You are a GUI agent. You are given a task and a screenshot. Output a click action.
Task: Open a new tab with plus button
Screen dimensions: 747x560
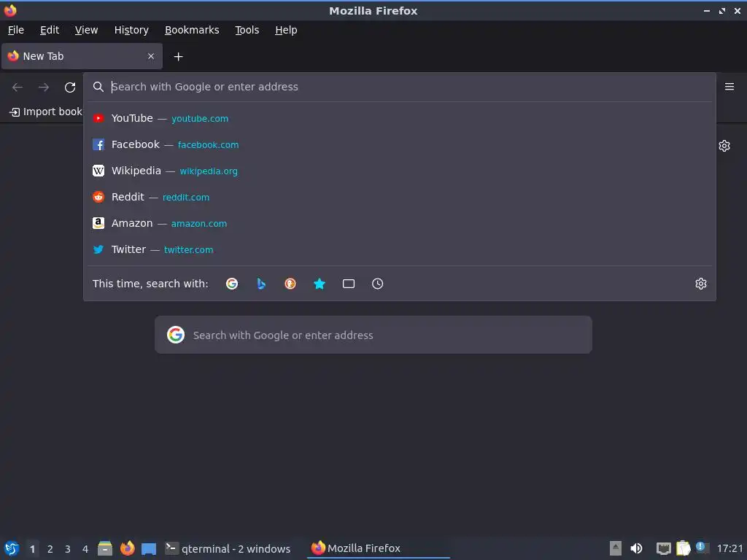(178, 57)
